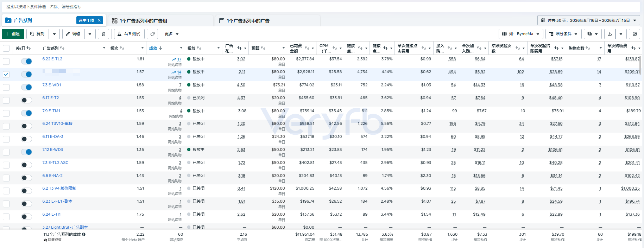
Task: Clear the selection with X on 选中1项
Action: tap(99, 20)
